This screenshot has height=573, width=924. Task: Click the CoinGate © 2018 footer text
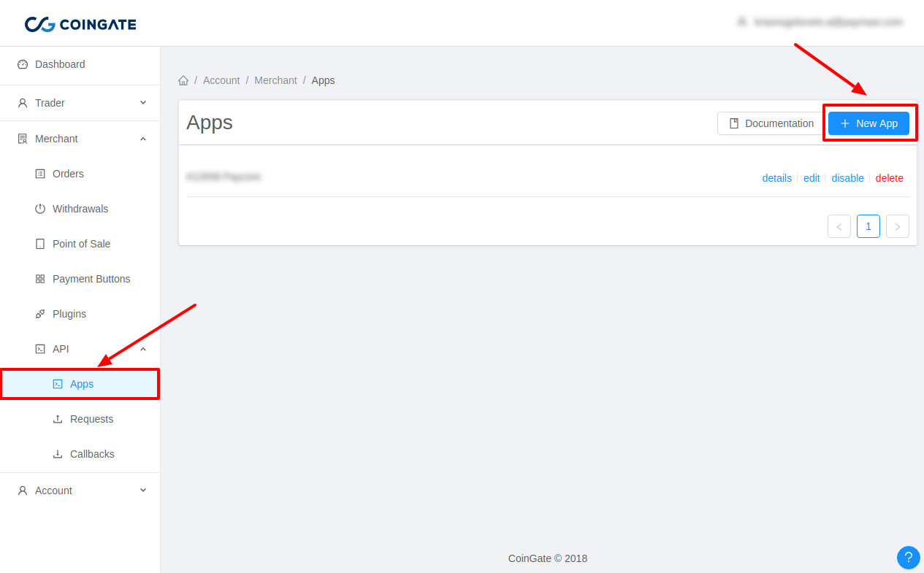(548, 558)
